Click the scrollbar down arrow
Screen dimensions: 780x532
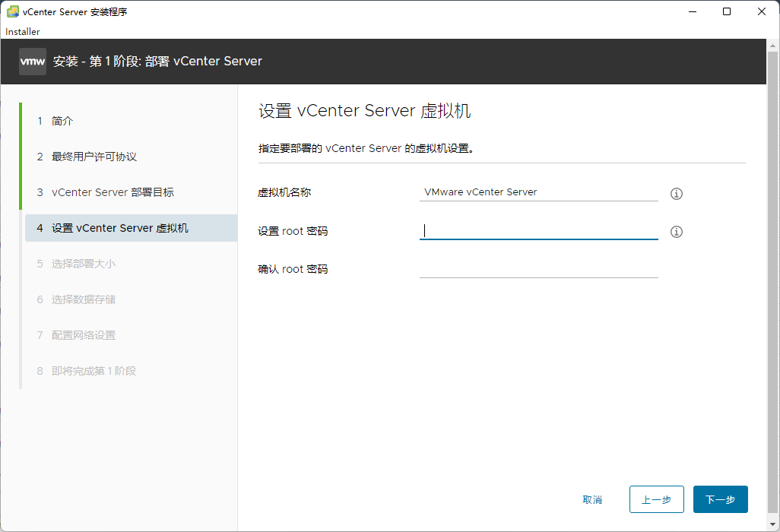[x=772, y=524]
